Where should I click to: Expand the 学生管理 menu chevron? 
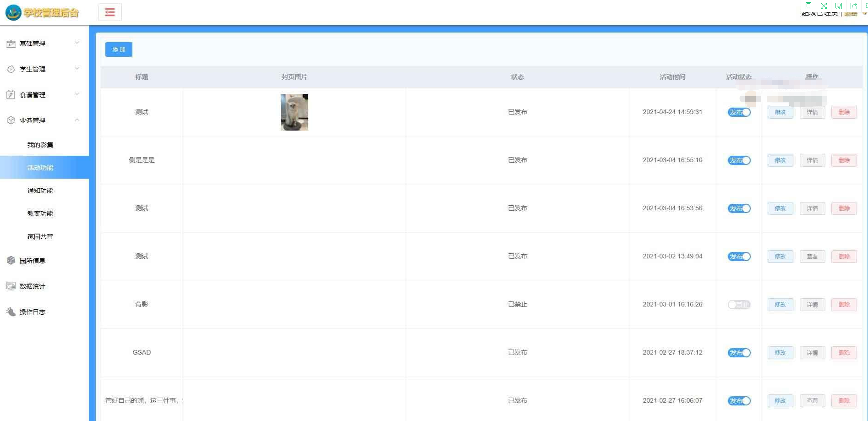pos(77,69)
